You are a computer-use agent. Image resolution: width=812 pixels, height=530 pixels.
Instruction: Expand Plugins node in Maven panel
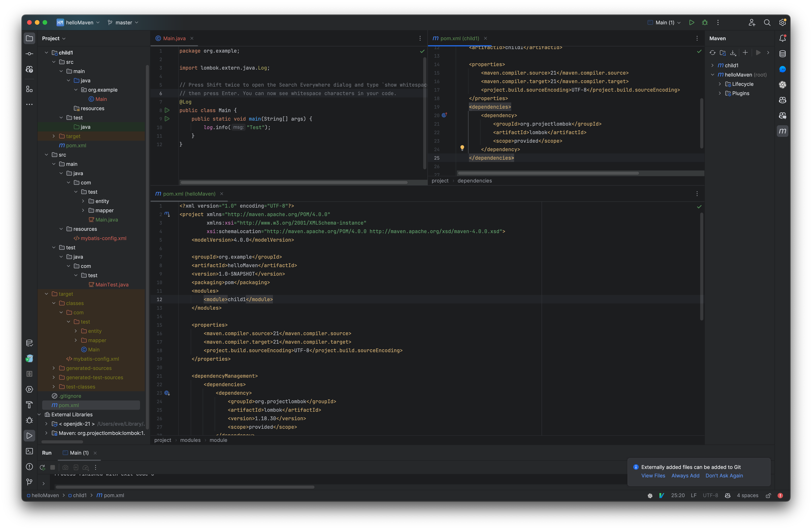pos(720,93)
